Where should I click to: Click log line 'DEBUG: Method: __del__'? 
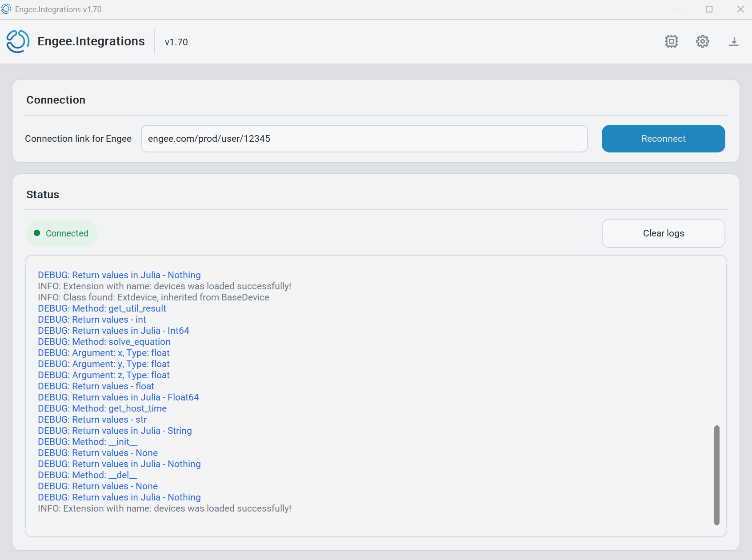(x=88, y=475)
